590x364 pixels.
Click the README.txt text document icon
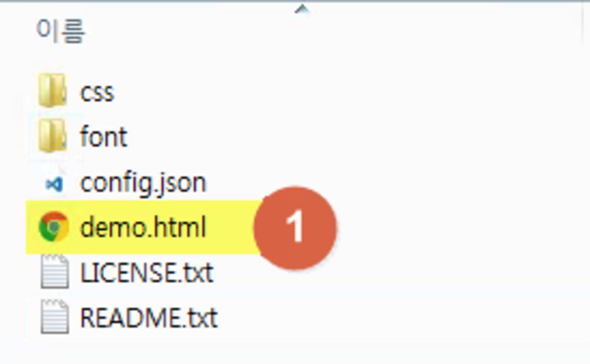point(54,317)
